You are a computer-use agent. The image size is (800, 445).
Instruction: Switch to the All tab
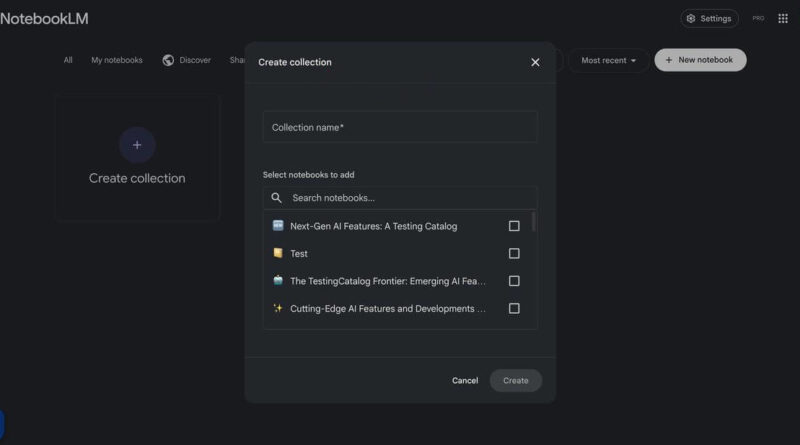(x=68, y=60)
